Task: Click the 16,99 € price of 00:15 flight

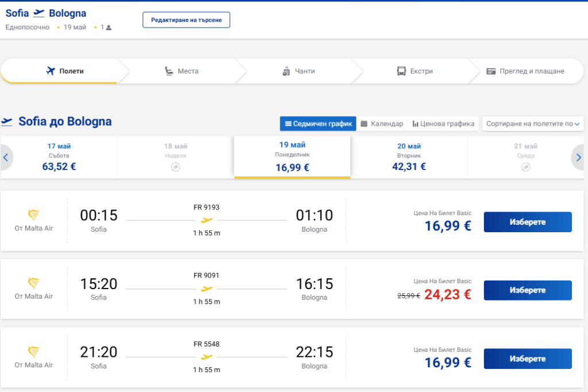Action: coord(448,226)
